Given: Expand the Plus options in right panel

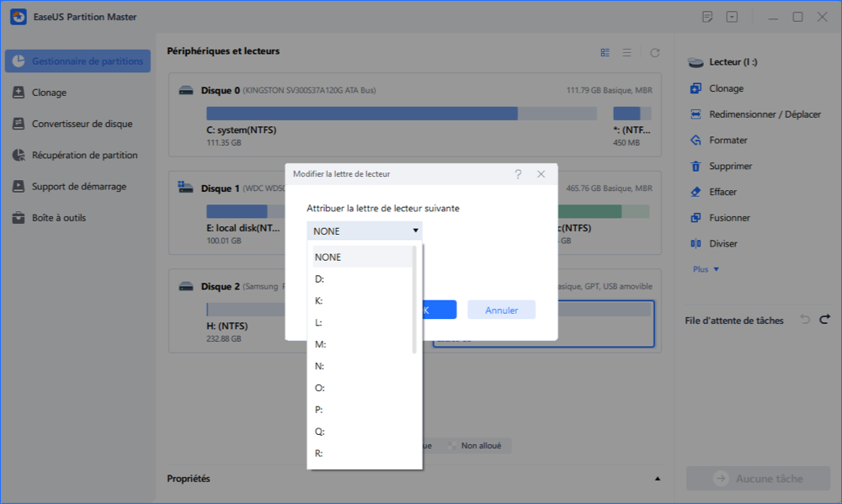Looking at the screenshot, I should pos(706,269).
